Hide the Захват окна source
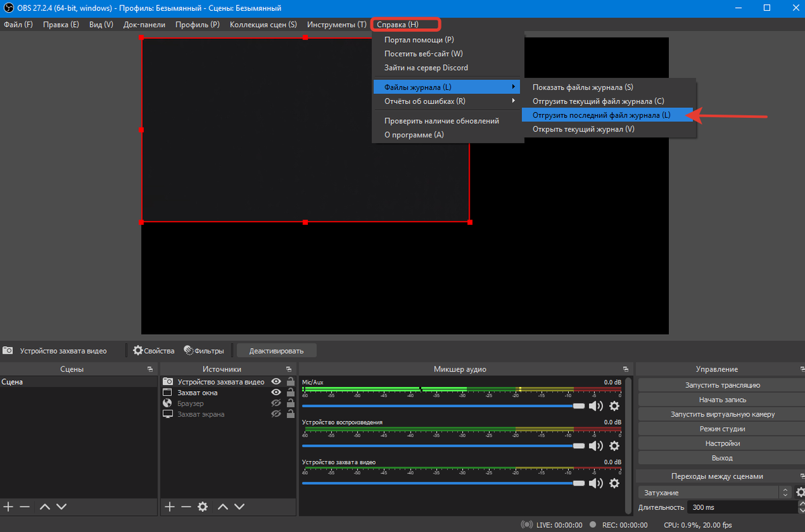 276,392
